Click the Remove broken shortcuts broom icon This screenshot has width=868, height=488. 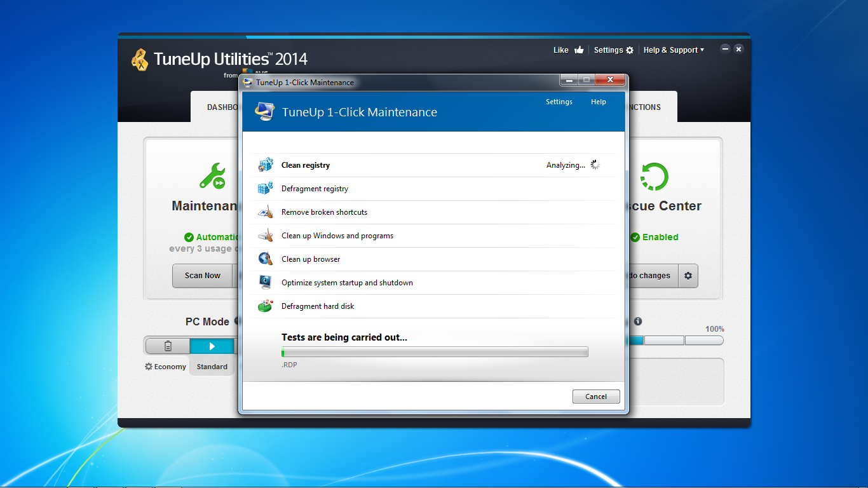click(265, 212)
